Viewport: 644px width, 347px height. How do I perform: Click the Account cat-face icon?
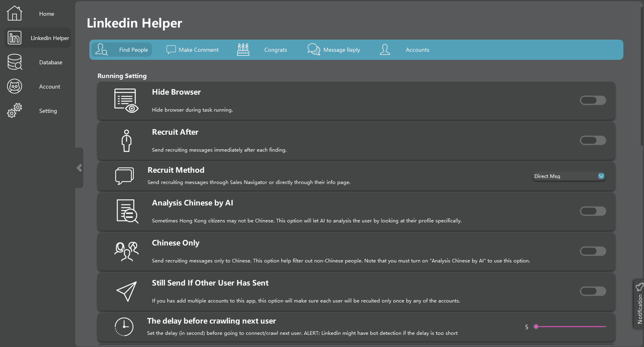tap(15, 86)
